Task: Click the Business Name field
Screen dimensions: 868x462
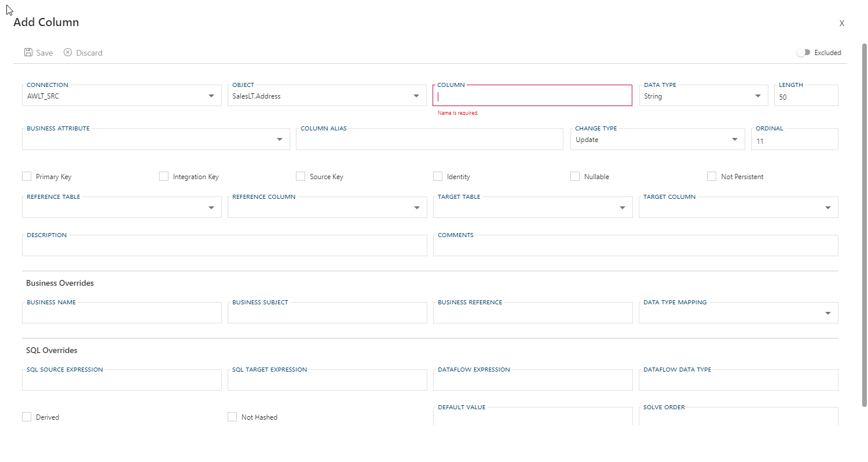Action: coord(122,312)
